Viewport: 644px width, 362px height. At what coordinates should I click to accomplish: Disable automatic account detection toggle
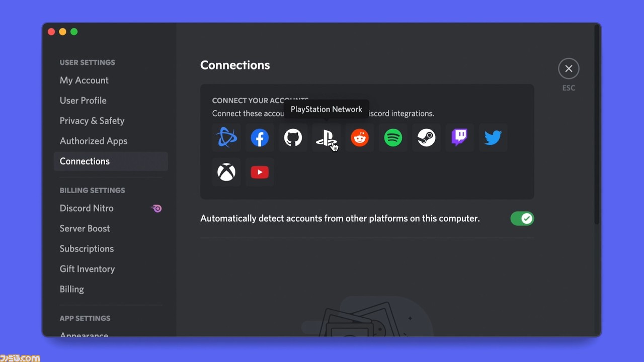(522, 218)
